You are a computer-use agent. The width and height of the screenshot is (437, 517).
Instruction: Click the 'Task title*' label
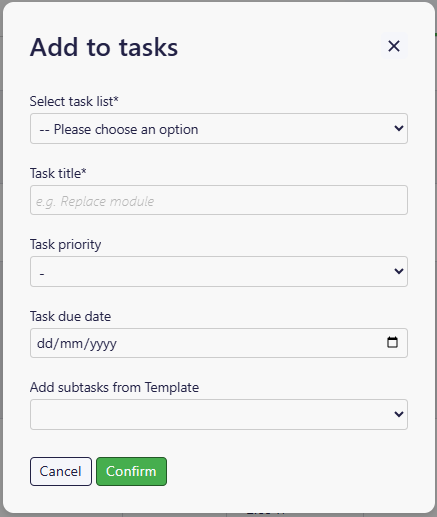click(58, 173)
